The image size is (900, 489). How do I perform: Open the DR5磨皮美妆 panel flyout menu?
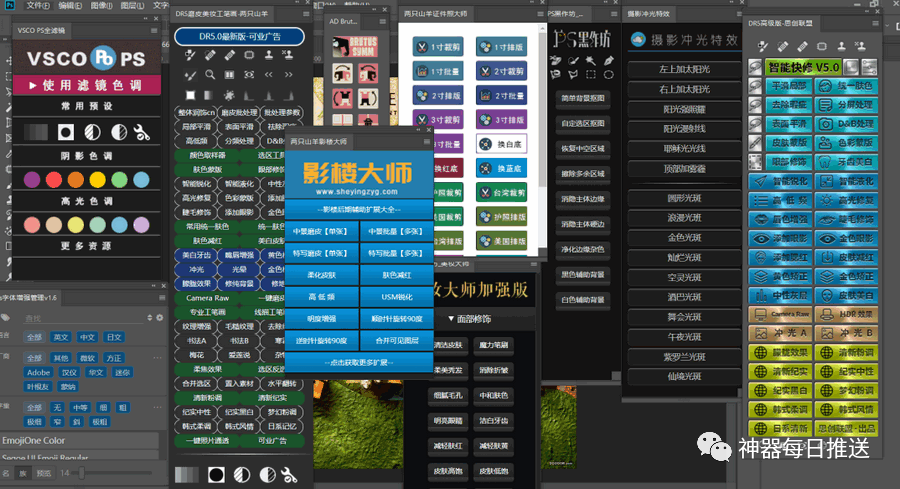[x=306, y=13]
